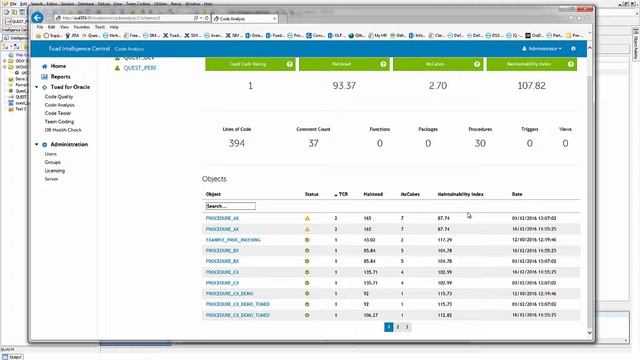Open the Tools menu in browser

(100, 27)
